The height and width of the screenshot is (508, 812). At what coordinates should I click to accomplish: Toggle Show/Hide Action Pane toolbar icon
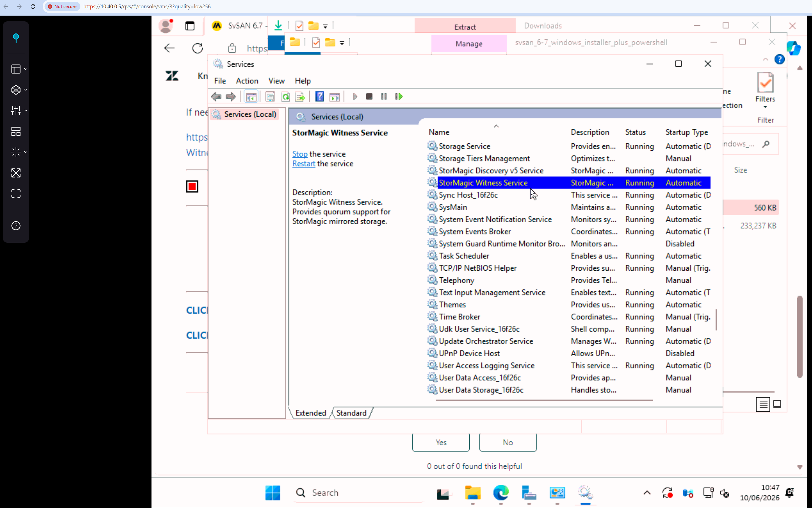(335, 97)
